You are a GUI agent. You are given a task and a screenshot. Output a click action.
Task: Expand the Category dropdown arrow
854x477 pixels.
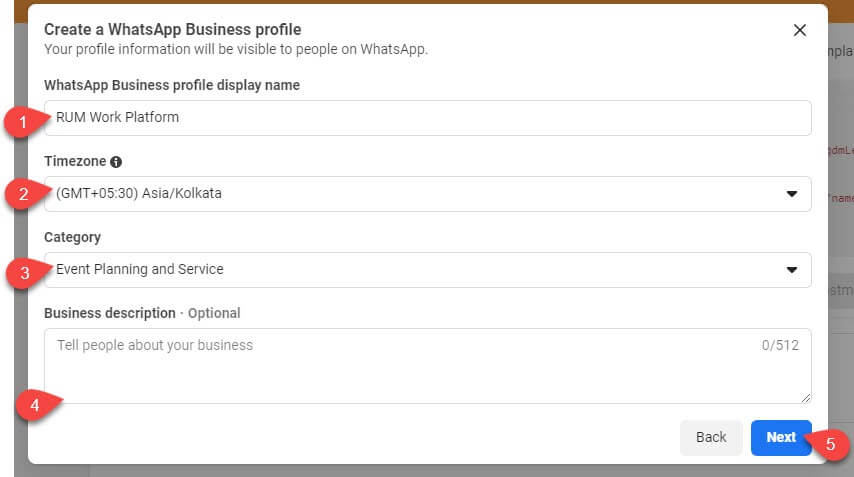tap(791, 270)
